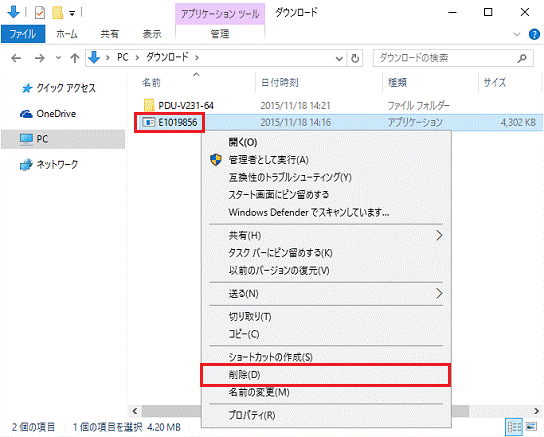Expand the ribbon with the chevron
This screenshot has width=544, height=437.
coord(517,34)
